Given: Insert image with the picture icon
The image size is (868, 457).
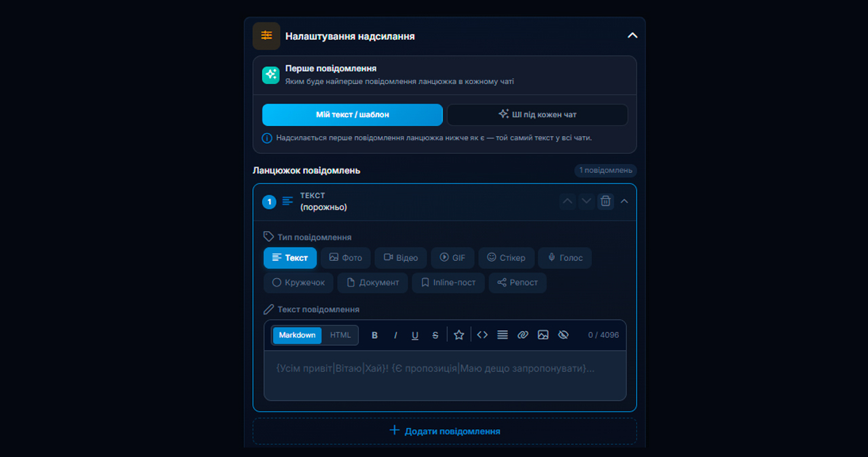Looking at the screenshot, I should pyautogui.click(x=542, y=335).
